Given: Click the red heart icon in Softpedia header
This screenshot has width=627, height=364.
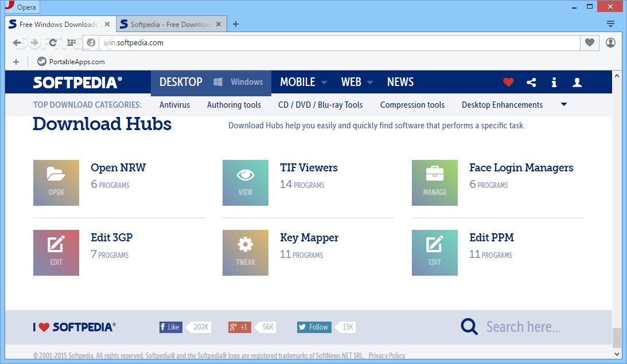Looking at the screenshot, I should [x=508, y=83].
